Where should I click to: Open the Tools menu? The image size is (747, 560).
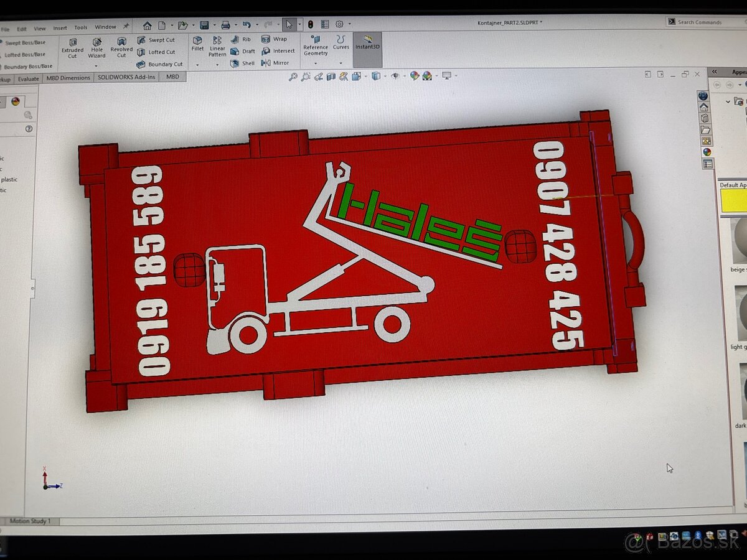pyautogui.click(x=81, y=27)
